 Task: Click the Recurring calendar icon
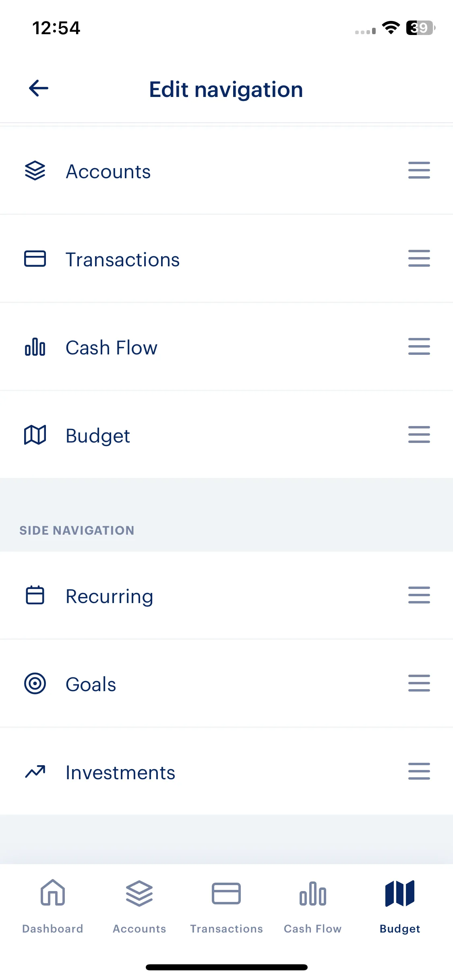tap(35, 595)
